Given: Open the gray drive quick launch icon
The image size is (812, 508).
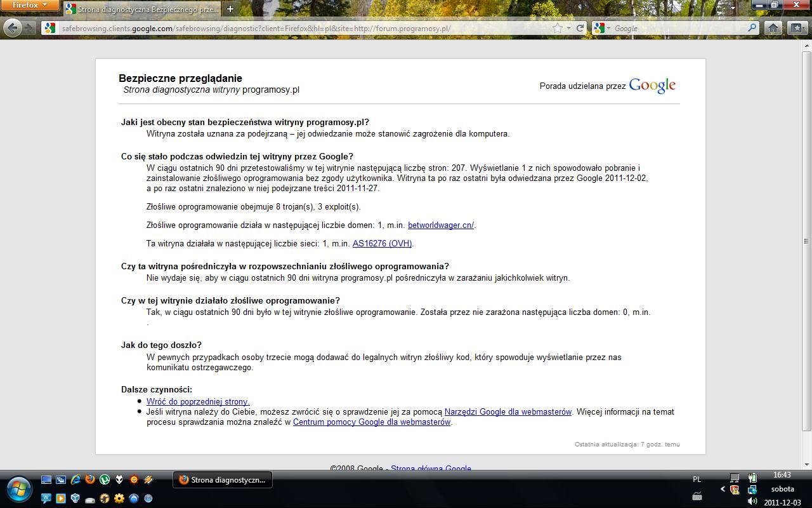Looking at the screenshot, I should click(90, 500).
